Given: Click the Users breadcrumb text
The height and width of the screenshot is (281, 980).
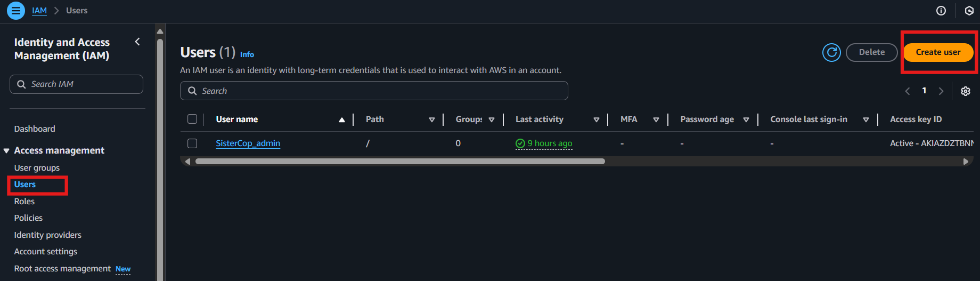Looking at the screenshot, I should [77, 11].
